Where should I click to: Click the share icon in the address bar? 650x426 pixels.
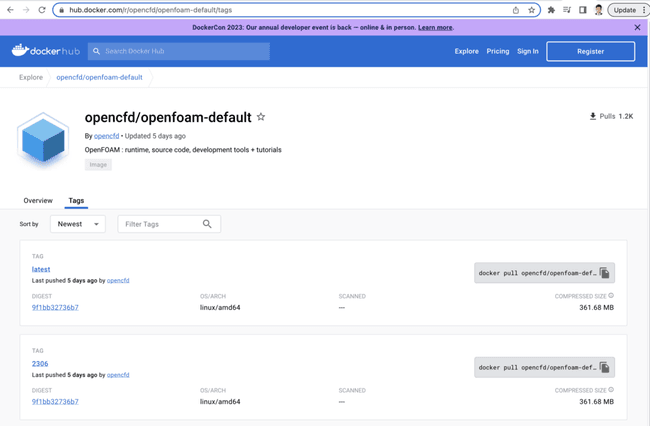coord(515,9)
